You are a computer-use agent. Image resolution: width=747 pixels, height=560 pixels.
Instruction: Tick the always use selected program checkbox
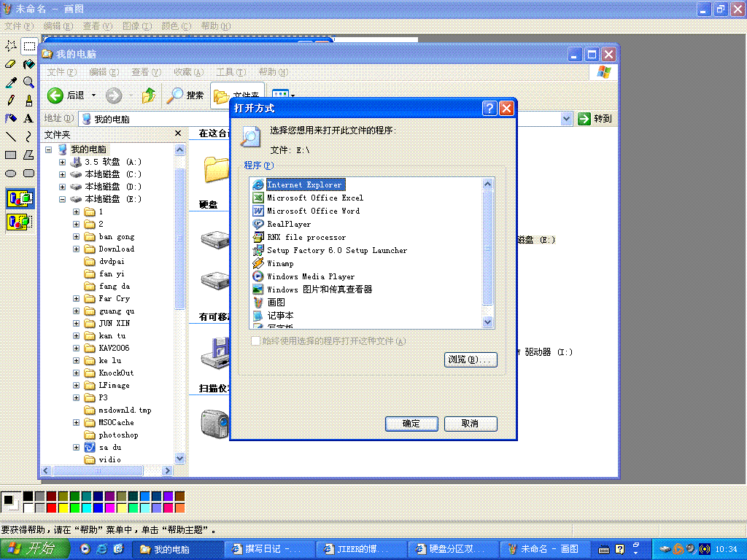[x=255, y=341]
